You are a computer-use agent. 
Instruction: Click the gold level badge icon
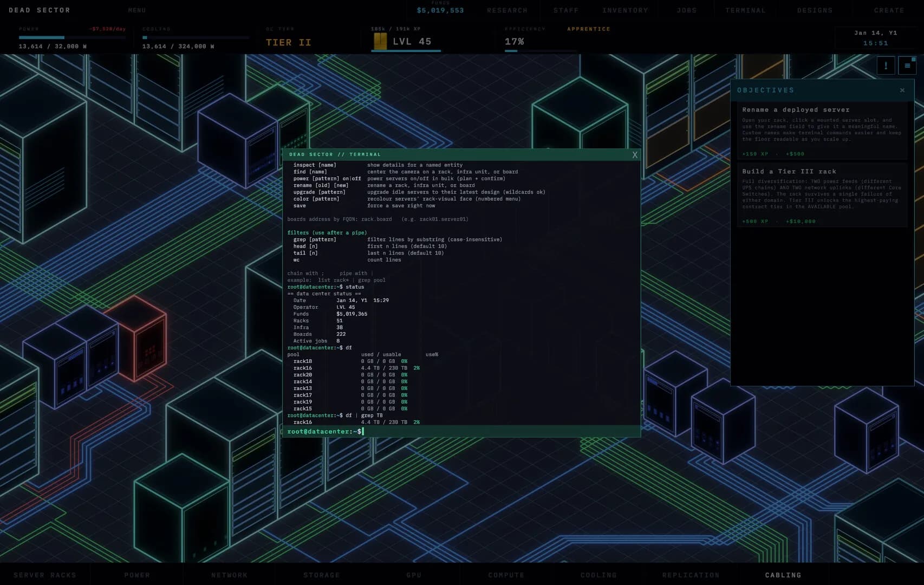(380, 41)
